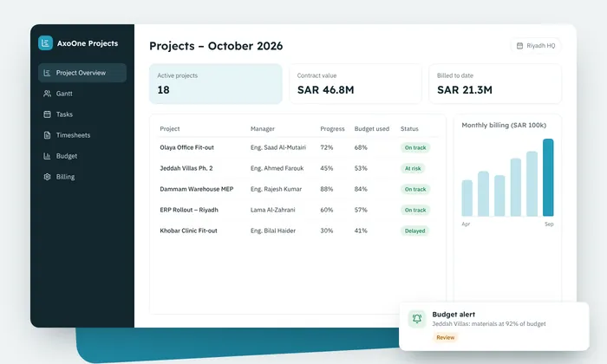Open the Gantt section
Viewport: 607px width, 364px height.
[82, 94]
